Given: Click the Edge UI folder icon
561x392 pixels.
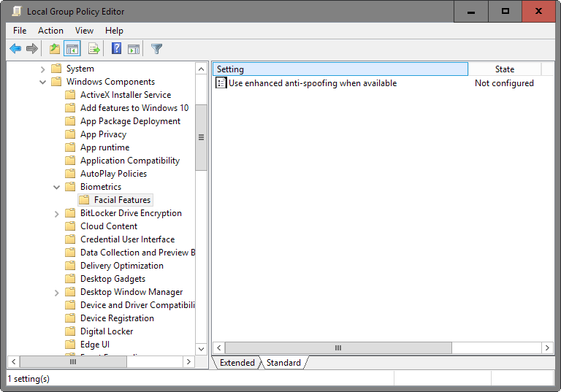Looking at the screenshot, I should click(x=70, y=345).
